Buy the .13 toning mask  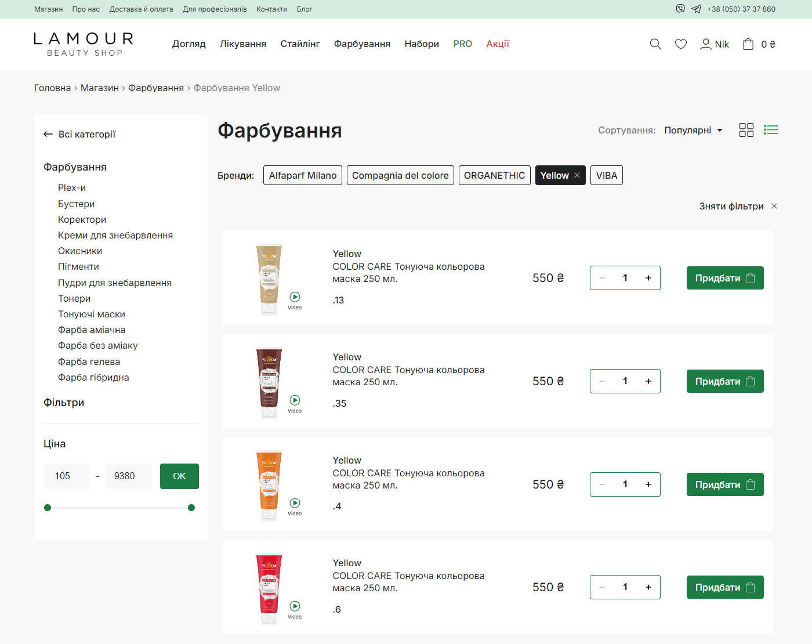tap(725, 278)
